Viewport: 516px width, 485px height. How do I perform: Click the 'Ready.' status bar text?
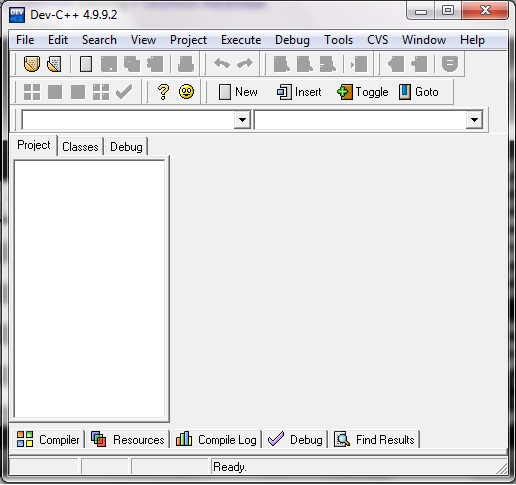[x=230, y=467]
